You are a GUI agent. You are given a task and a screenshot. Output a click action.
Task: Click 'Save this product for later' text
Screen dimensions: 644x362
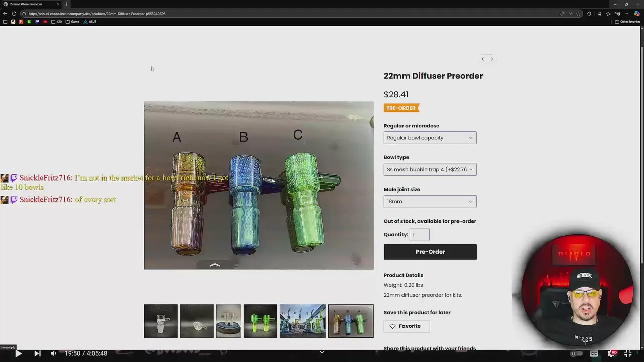coord(417,313)
